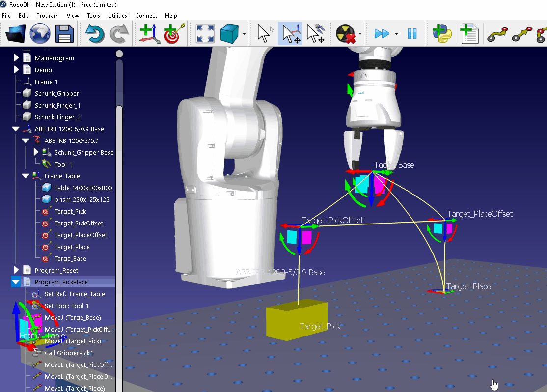Image resolution: width=547 pixels, height=392 pixels.
Task: Open the Edit menu
Action: click(x=24, y=16)
